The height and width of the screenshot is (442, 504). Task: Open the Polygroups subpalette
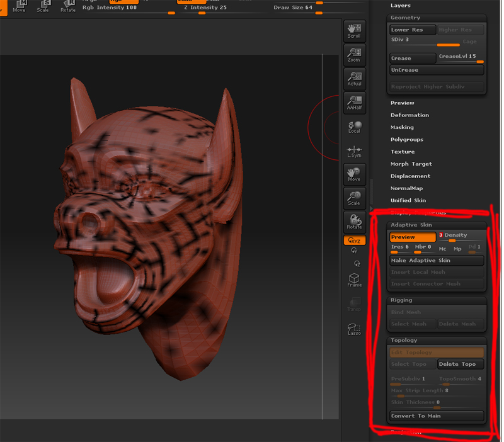pyautogui.click(x=407, y=140)
